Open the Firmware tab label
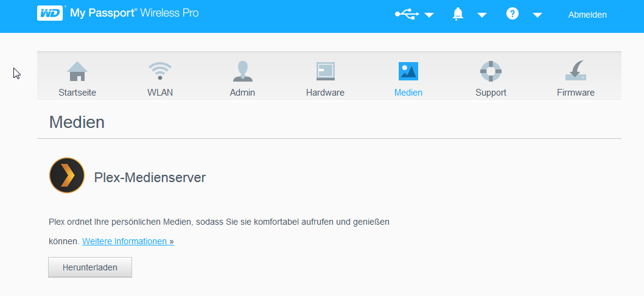644x296 pixels. (x=576, y=93)
